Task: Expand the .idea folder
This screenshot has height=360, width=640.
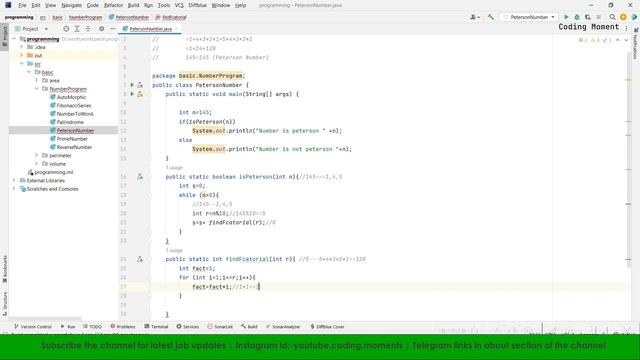Action: click(22, 47)
